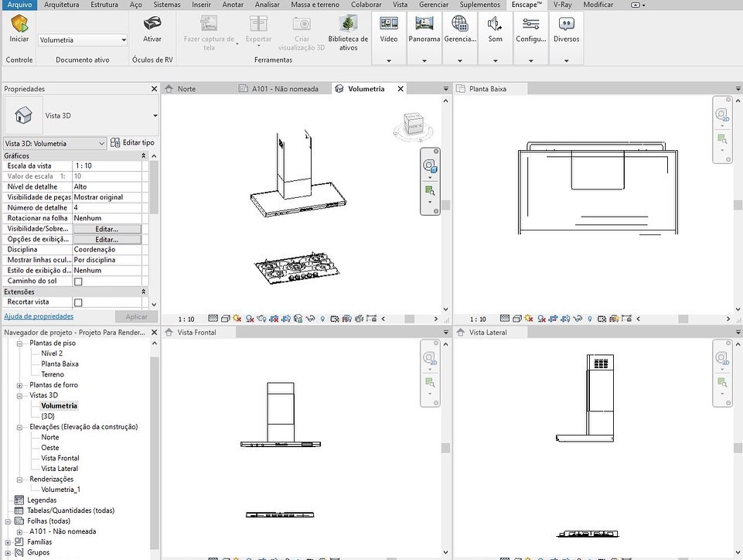Enable the Recortar vista checkbox
743x560 pixels.
click(x=78, y=302)
